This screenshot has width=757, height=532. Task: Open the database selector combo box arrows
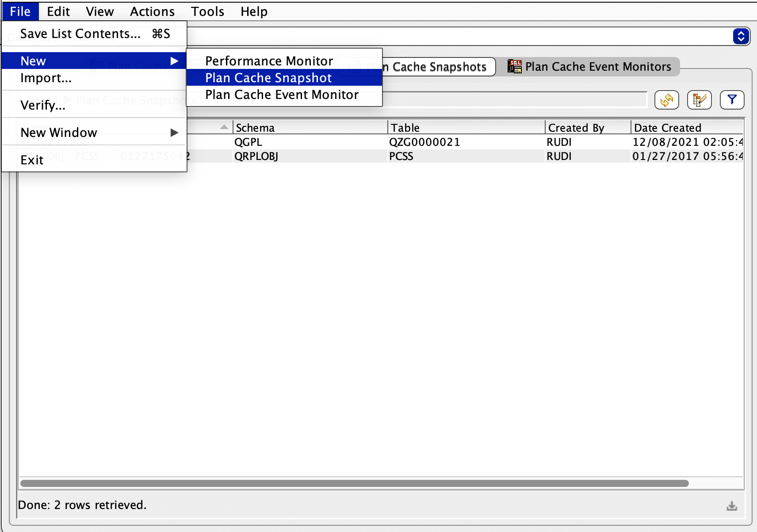pyautogui.click(x=741, y=36)
